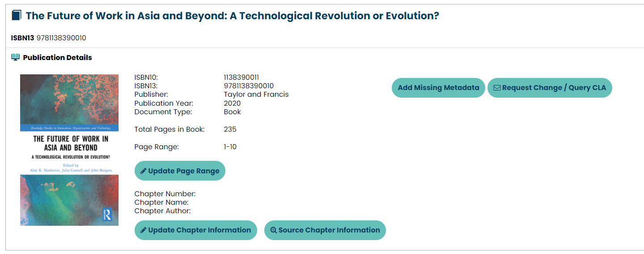644x254 pixels.
Task: Click the publication year value 2020
Action: (232, 103)
